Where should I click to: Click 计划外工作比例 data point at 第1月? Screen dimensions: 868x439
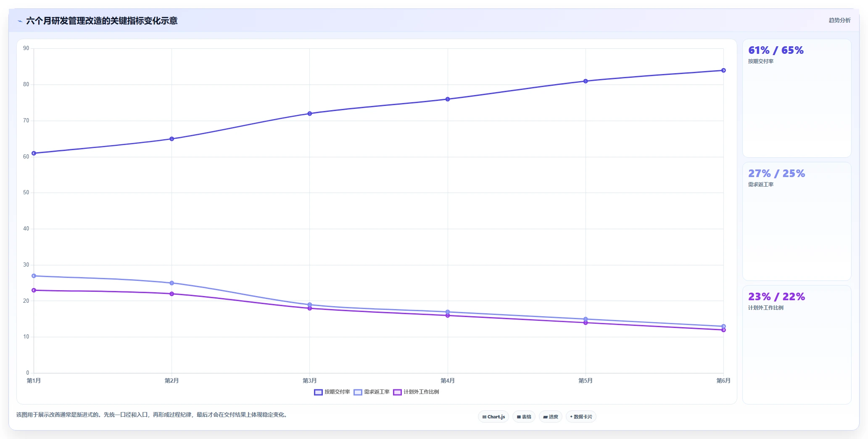[x=34, y=290]
